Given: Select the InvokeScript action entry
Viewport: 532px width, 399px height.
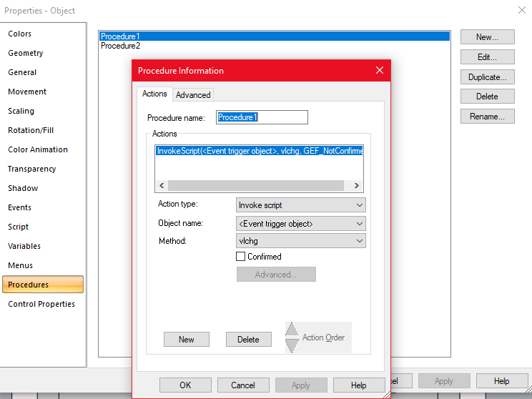Looking at the screenshot, I should (260, 151).
